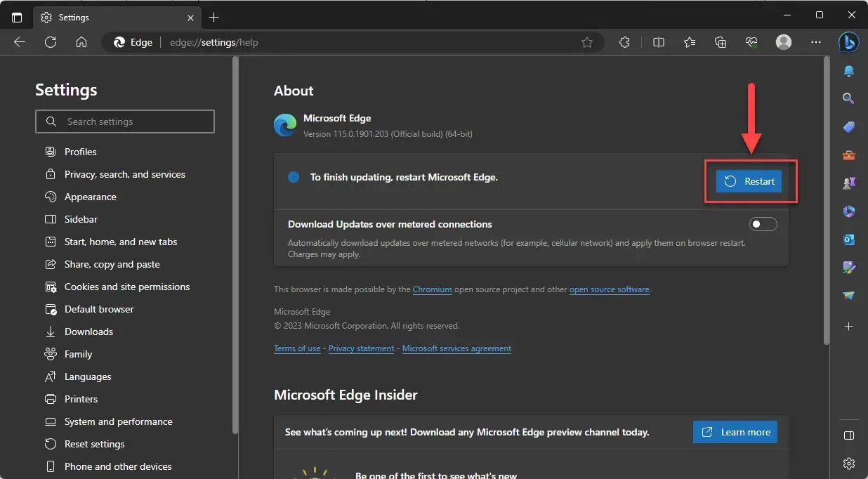Add a sidebar app with plus
This screenshot has width=868, height=479.
coord(848,327)
